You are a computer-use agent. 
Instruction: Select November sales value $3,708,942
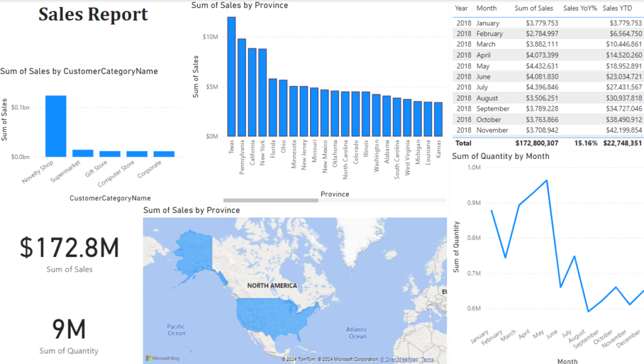(x=542, y=130)
